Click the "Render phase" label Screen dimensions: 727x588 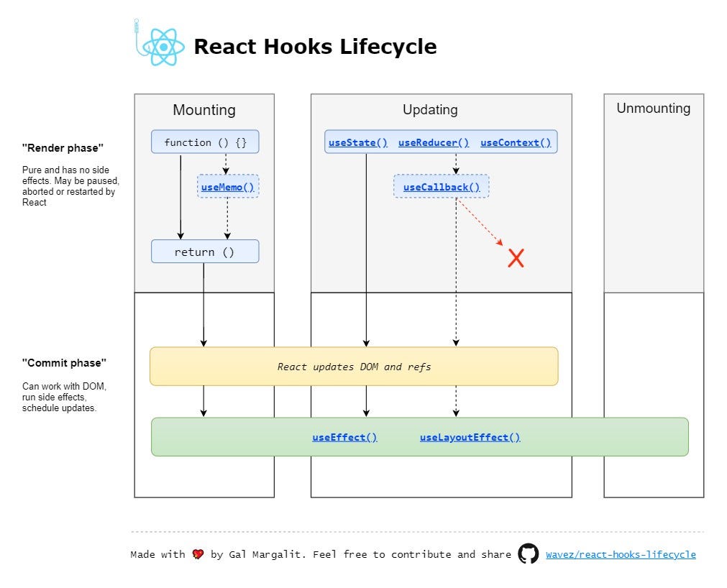point(63,148)
